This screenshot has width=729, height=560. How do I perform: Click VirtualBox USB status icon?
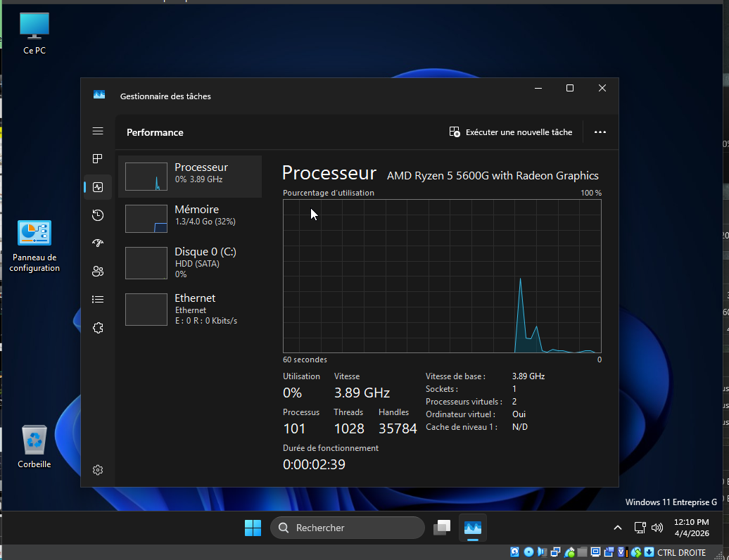569,552
